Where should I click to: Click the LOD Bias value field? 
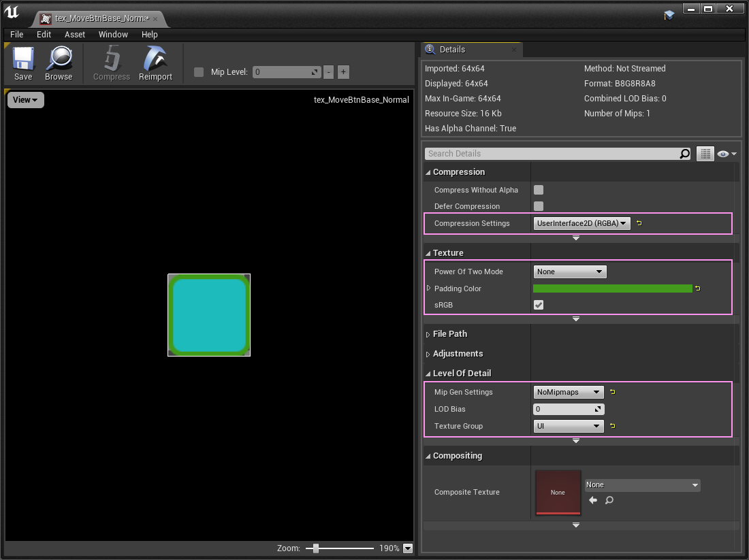coord(569,409)
